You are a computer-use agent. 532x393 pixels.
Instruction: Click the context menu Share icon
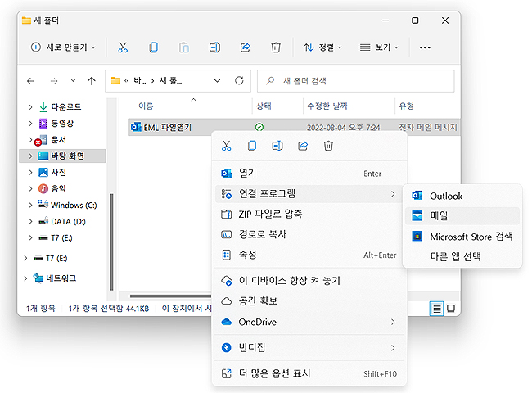click(303, 146)
